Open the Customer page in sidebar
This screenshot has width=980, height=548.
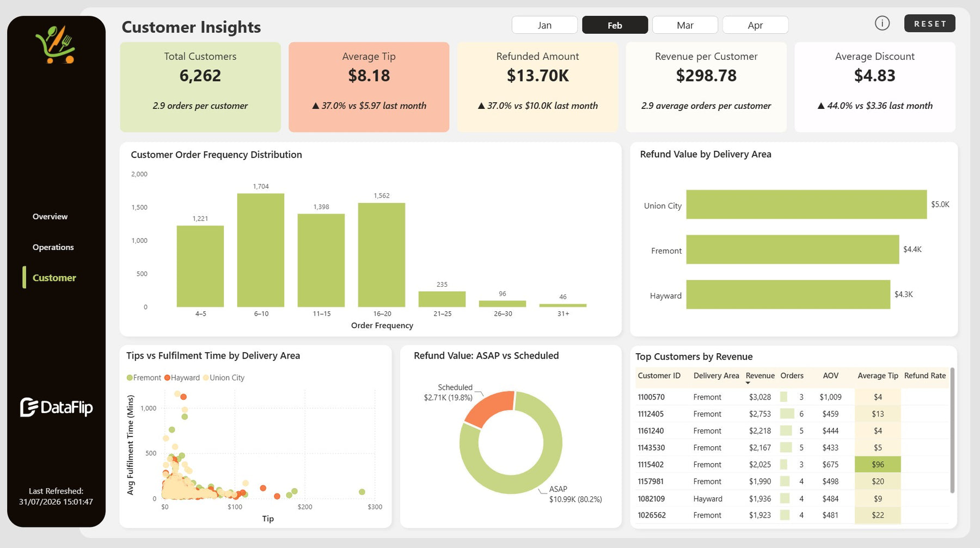[x=54, y=278]
